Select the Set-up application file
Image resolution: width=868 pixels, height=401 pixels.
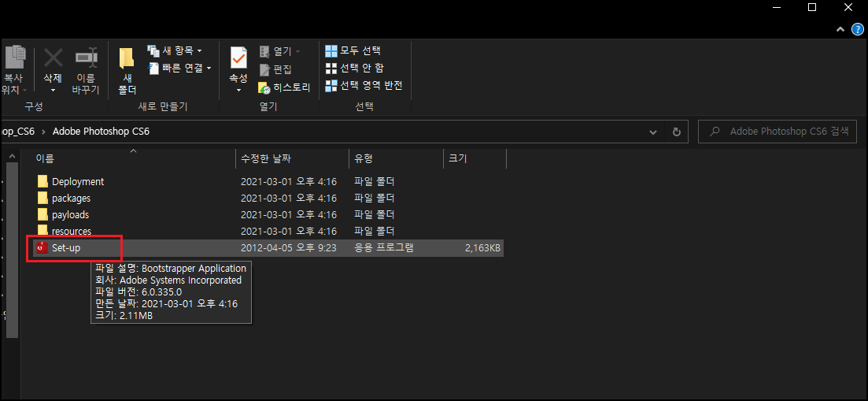click(268, 248)
